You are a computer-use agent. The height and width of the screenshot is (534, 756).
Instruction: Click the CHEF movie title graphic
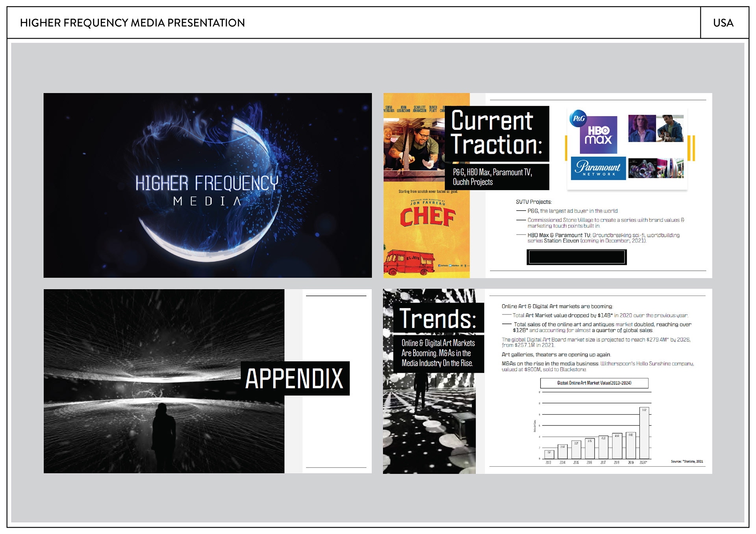tap(427, 217)
